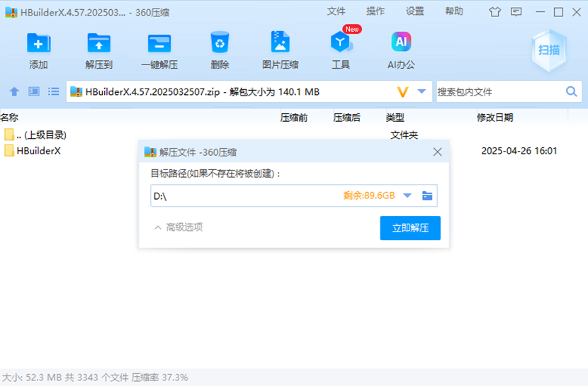Expand the archive path dropdown arrow
The image size is (588, 386).
click(422, 91)
